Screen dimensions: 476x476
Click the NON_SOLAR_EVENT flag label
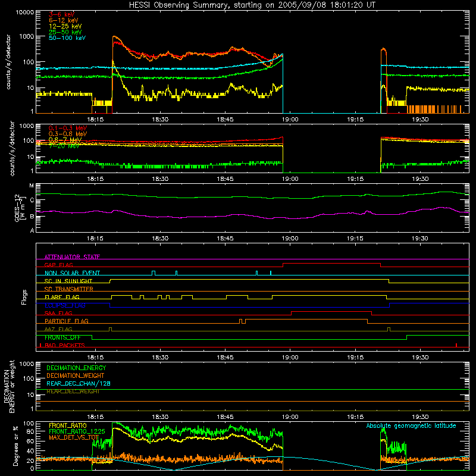[72, 273]
